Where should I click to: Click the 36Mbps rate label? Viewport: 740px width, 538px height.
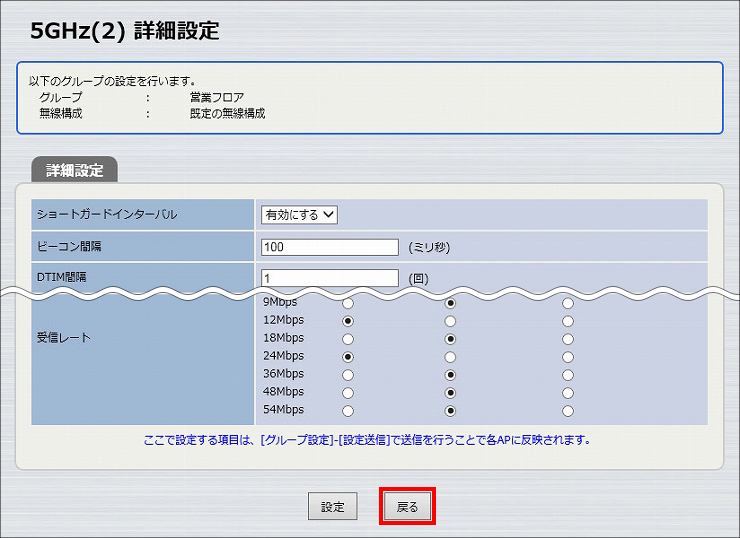[283, 374]
